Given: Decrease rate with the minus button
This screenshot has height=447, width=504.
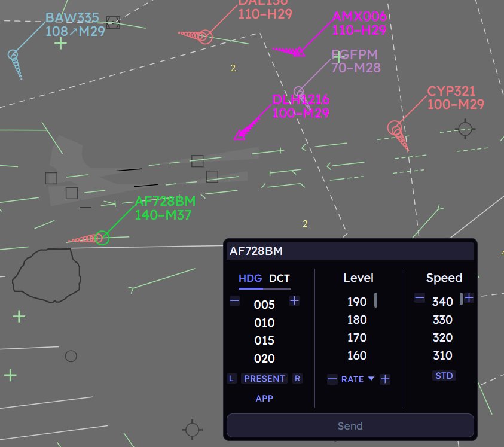Looking at the screenshot, I should pyautogui.click(x=332, y=379).
